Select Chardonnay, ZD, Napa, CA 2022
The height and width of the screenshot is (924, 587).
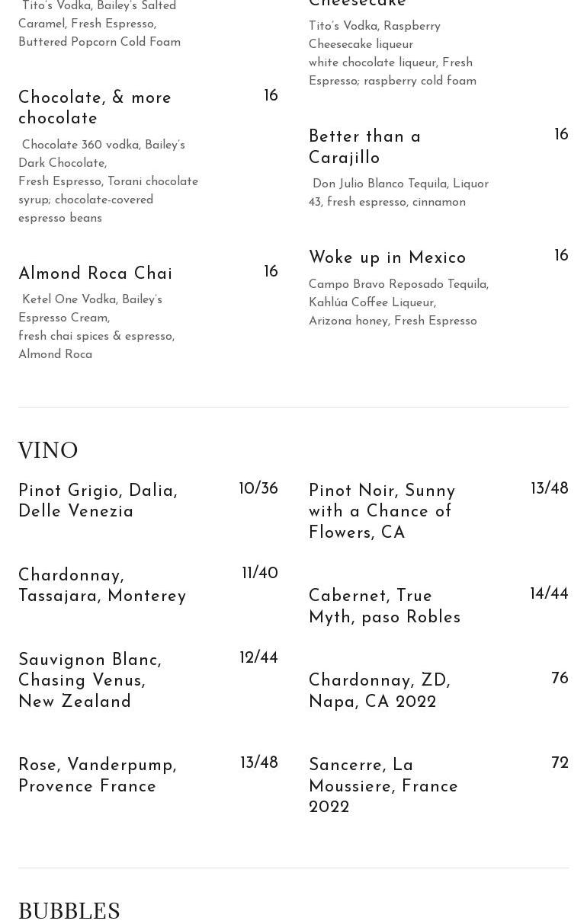tap(380, 691)
